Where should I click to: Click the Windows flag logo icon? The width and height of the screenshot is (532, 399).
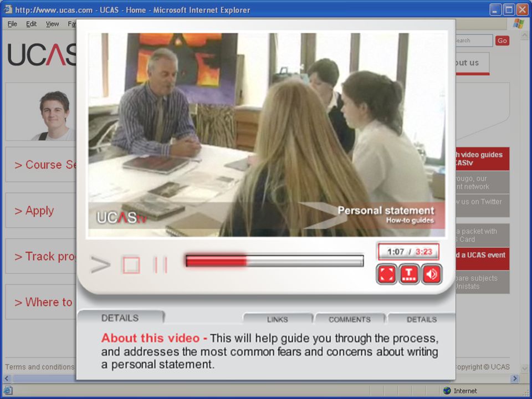(519, 24)
